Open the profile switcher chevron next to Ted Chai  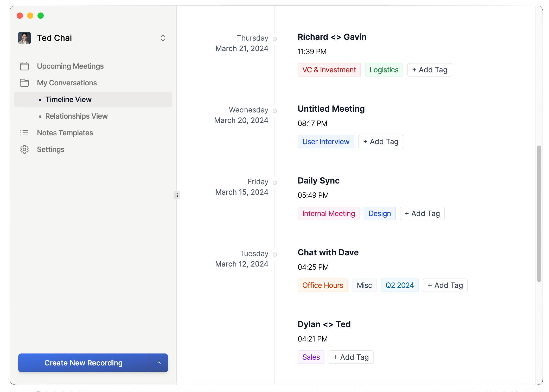tap(163, 38)
